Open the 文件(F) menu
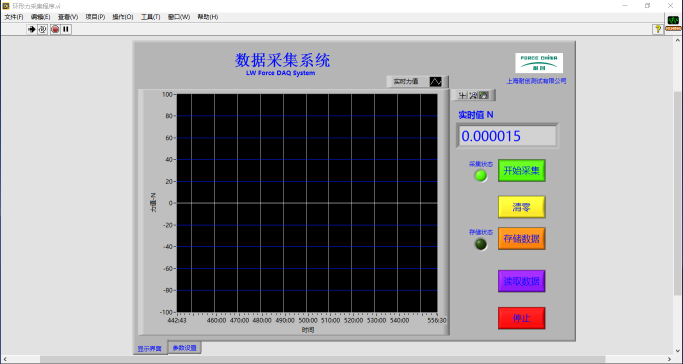Viewport: 683px width, 364px height. 14,17
